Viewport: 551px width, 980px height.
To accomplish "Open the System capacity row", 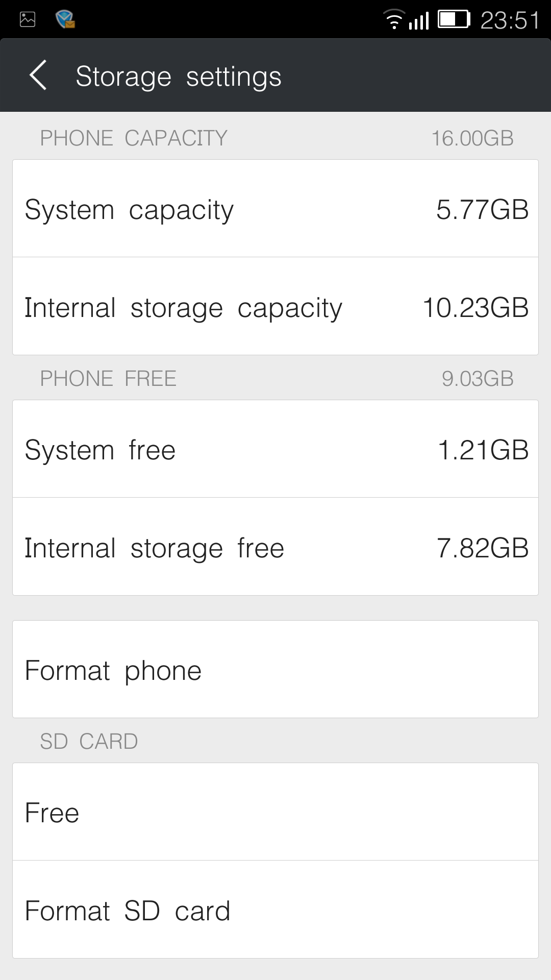I will [x=275, y=209].
